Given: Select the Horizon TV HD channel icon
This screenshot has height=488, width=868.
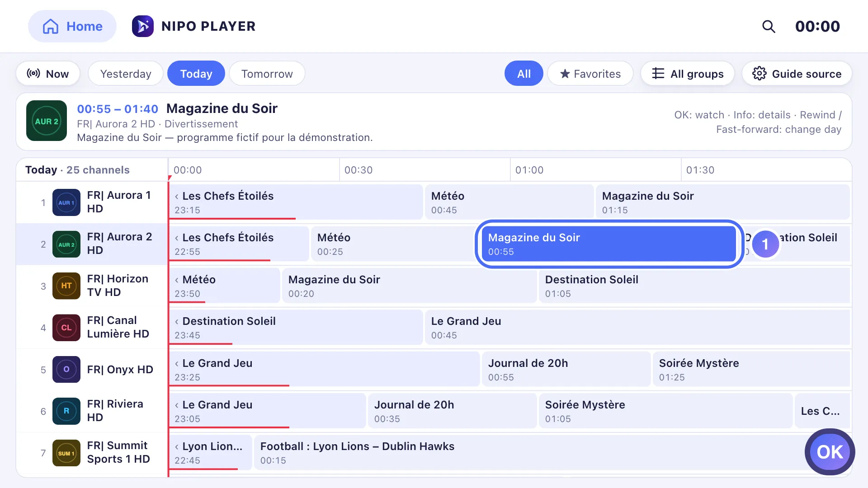Looking at the screenshot, I should [66, 286].
